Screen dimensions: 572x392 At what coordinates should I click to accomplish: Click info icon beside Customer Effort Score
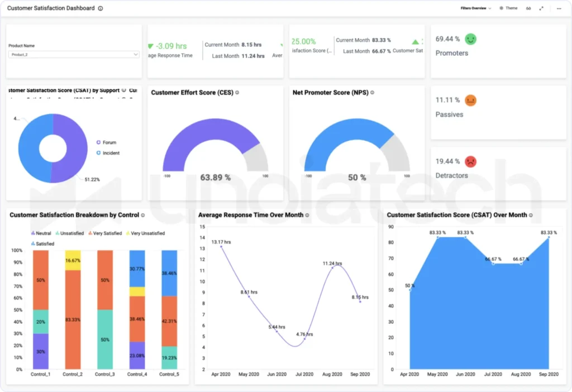[x=237, y=93]
